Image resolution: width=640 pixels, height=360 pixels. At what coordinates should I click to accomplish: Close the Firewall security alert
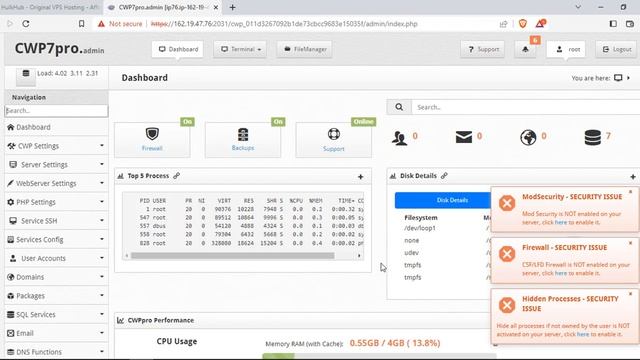(630, 243)
